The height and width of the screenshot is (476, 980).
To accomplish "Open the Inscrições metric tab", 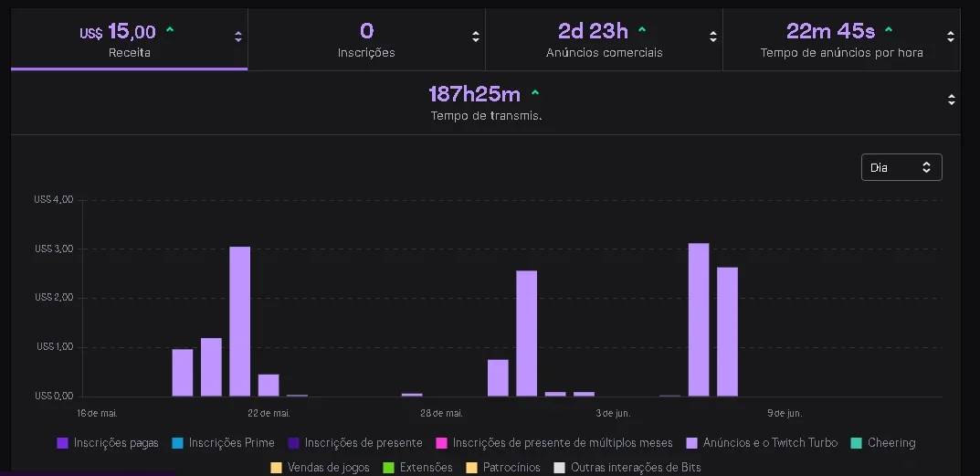I will pos(366,39).
